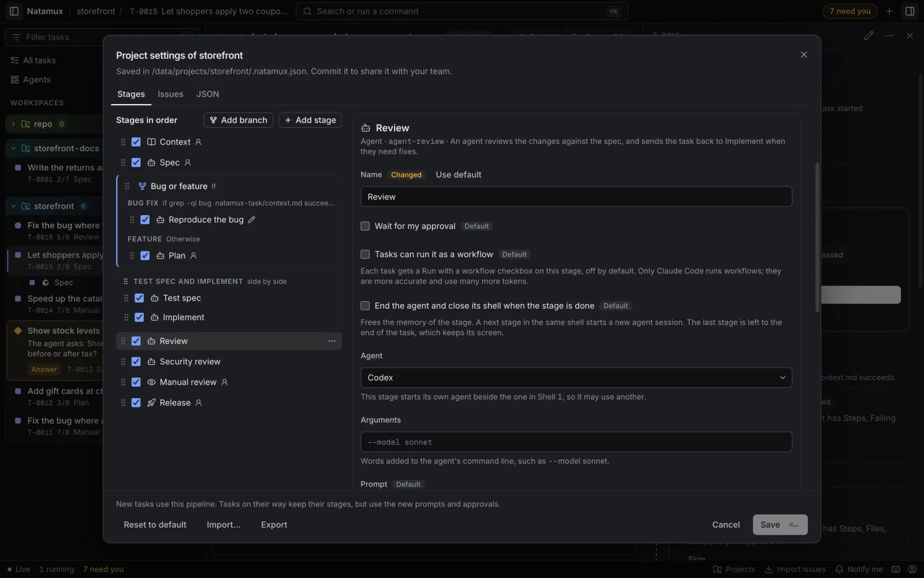The width and height of the screenshot is (924, 578).
Task: Cancel the project settings dialog
Action: point(726,525)
